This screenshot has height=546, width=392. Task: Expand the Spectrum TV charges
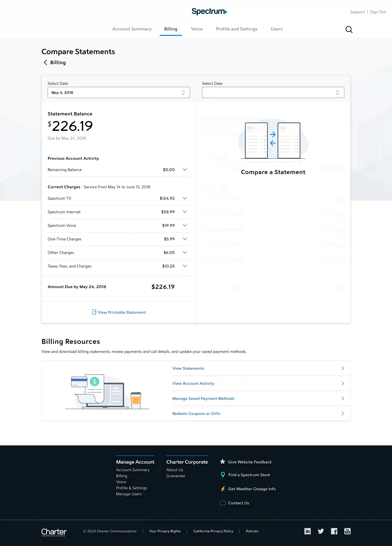(x=185, y=198)
